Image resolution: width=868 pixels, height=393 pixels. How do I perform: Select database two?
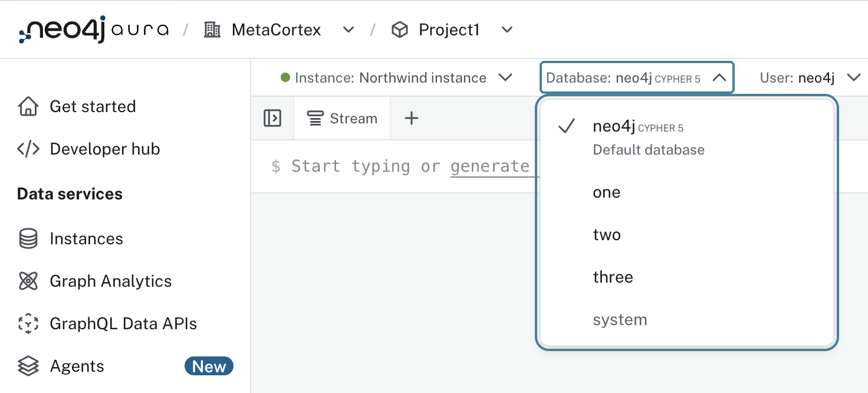click(x=687, y=235)
